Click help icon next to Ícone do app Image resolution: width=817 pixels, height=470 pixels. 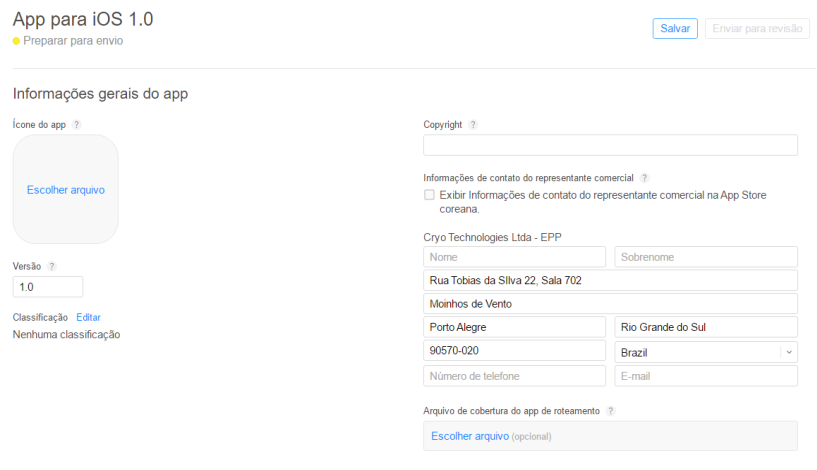76,125
